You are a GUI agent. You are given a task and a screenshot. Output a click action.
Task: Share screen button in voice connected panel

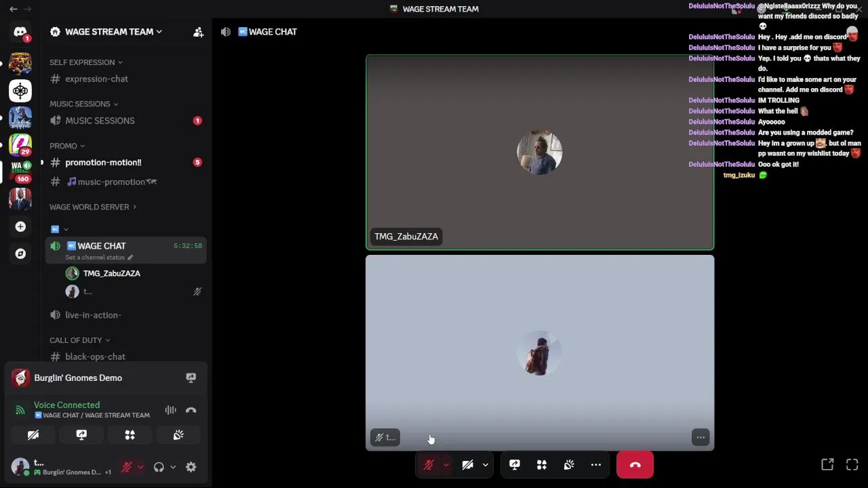[81, 435]
